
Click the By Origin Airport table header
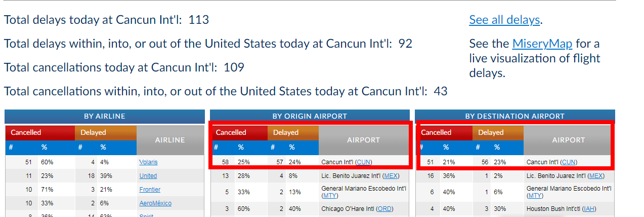(310, 116)
